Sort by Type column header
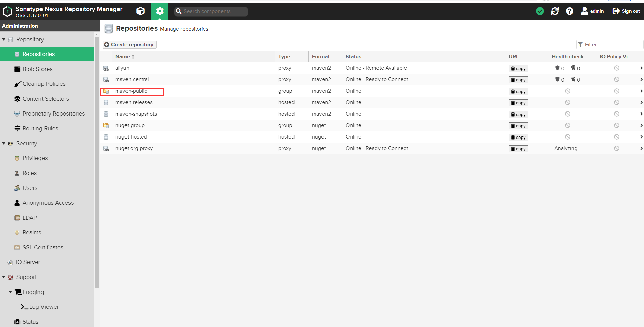This screenshot has width=644, height=327. [x=291, y=57]
